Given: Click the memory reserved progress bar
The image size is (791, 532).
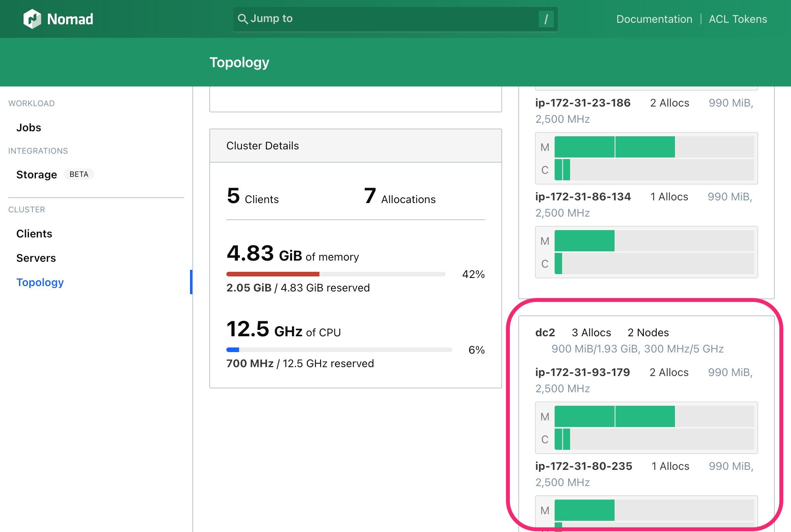Looking at the screenshot, I should pos(336,274).
